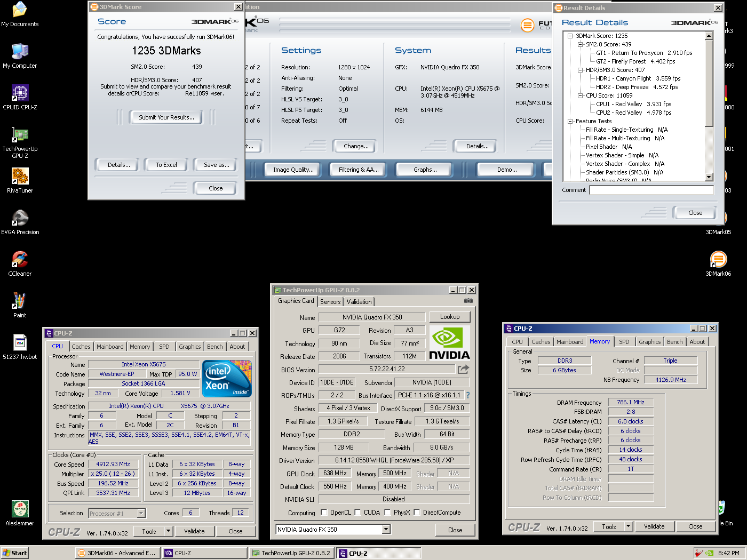Launch the 3DMark06 desktop shortcut

(718, 264)
